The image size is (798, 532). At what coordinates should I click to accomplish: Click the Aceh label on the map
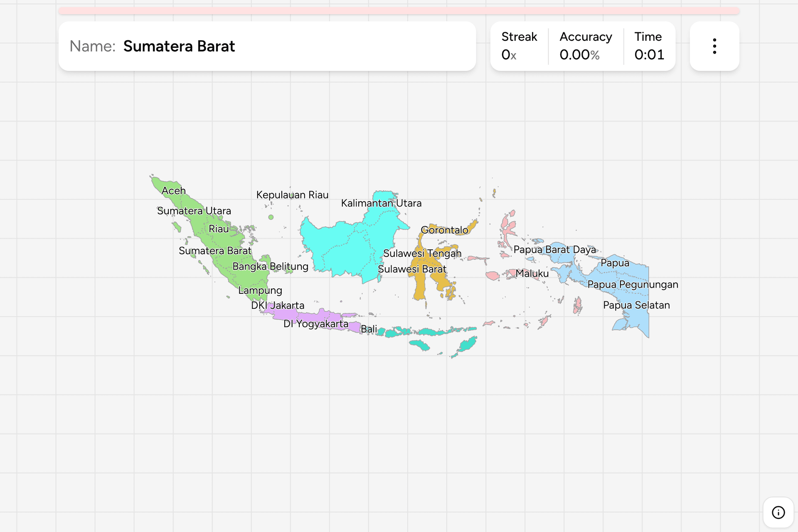(x=174, y=191)
